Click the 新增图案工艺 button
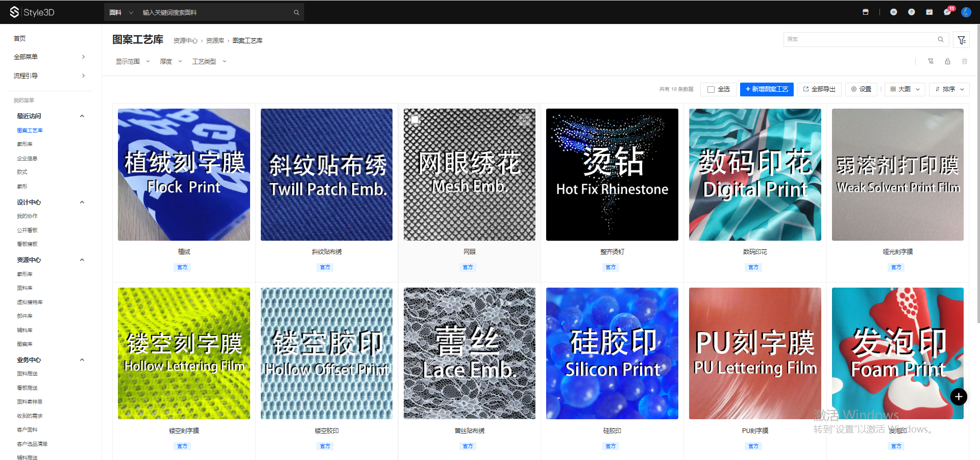 766,89
